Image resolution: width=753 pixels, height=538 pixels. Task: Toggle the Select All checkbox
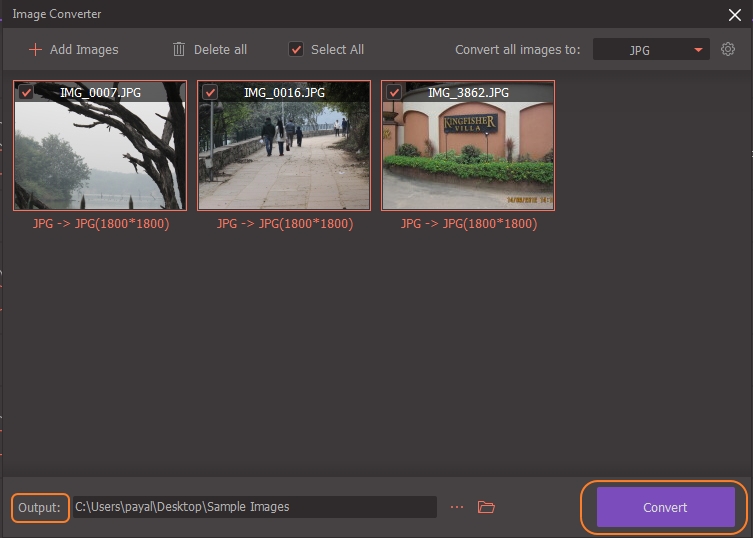296,49
